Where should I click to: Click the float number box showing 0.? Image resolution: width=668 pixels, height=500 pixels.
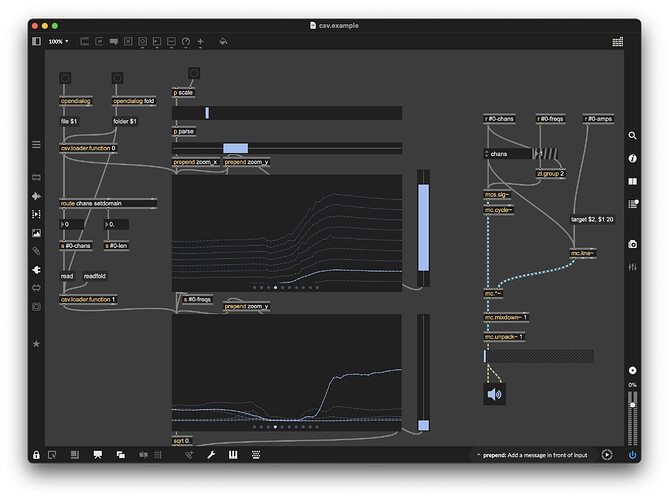(x=116, y=224)
